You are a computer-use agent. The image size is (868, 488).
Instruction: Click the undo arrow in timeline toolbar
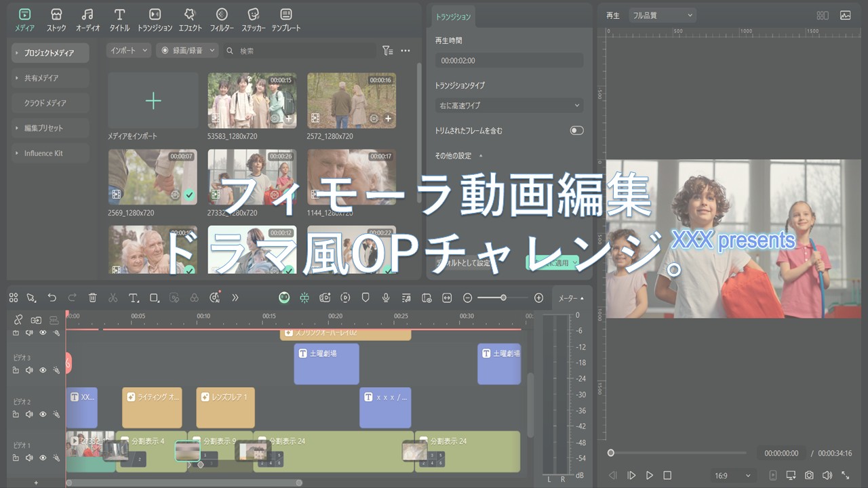tap(52, 298)
